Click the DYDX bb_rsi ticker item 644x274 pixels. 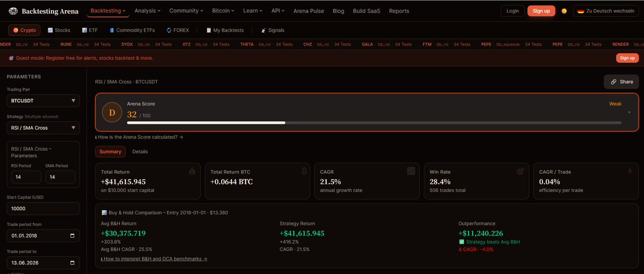click(147, 45)
